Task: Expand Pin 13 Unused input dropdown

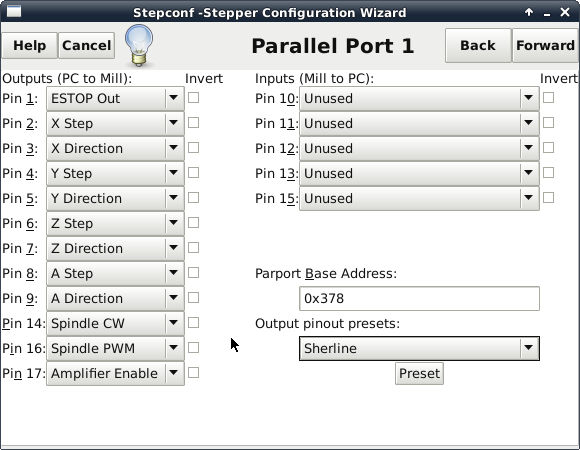Action: click(419, 173)
